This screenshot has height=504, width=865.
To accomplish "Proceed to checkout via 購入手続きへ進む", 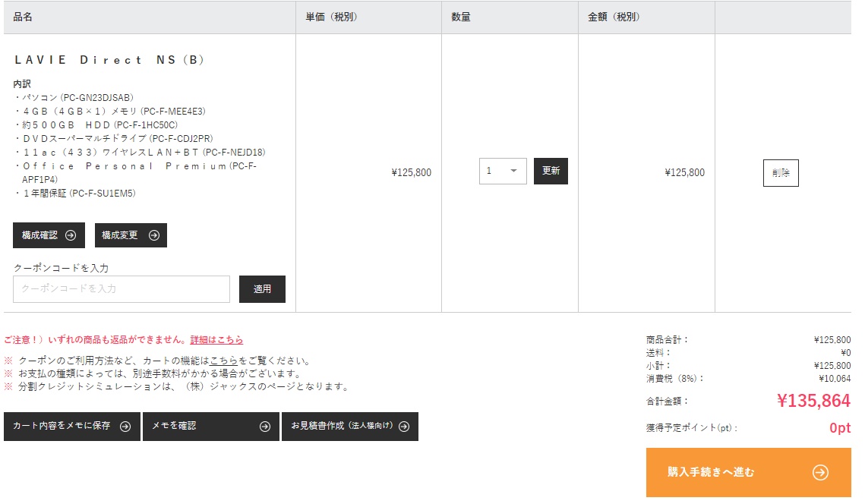I will coord(749,473).
